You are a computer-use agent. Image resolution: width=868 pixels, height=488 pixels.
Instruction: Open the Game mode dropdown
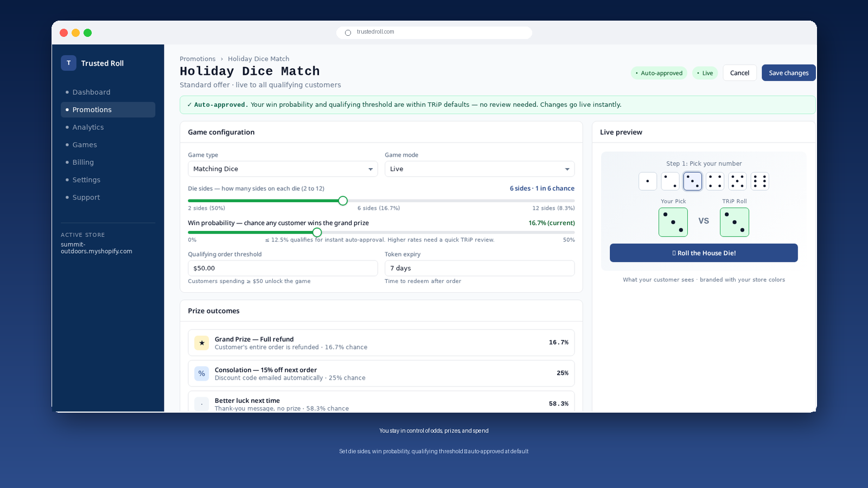(480, 169)
